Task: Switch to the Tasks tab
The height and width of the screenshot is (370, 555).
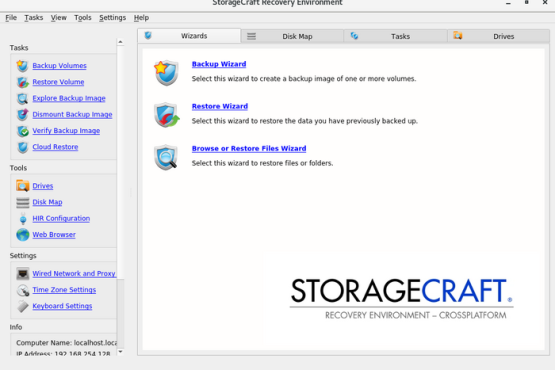Action: click(x=395, y=36)
